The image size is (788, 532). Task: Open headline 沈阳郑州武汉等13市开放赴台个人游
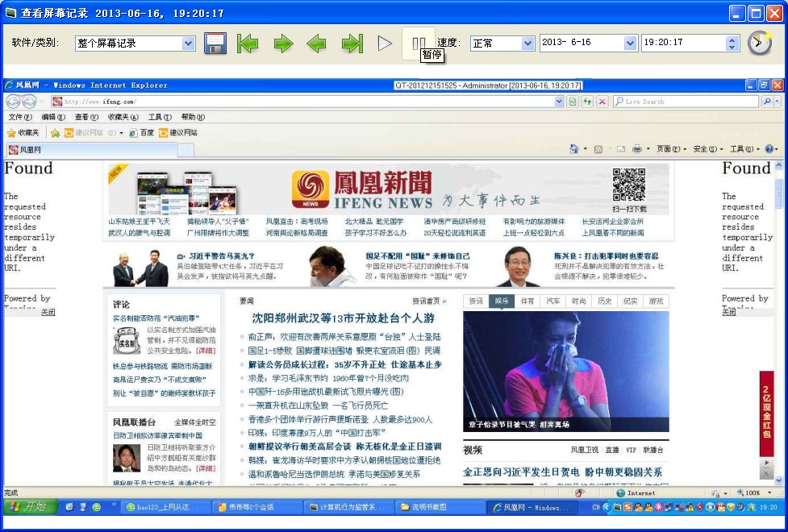pyautogui.click(x=344, y=318)
